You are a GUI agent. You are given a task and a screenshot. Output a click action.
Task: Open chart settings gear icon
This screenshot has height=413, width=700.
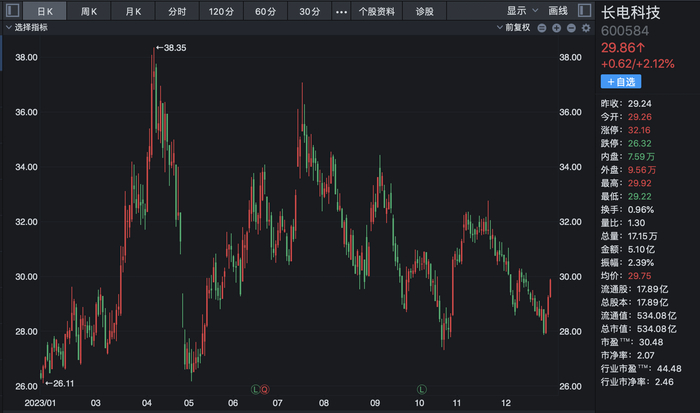[584, 29]
